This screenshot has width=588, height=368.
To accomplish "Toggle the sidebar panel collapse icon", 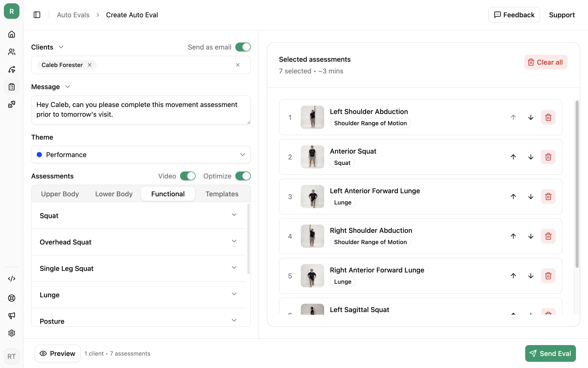I will click(37, 15).
